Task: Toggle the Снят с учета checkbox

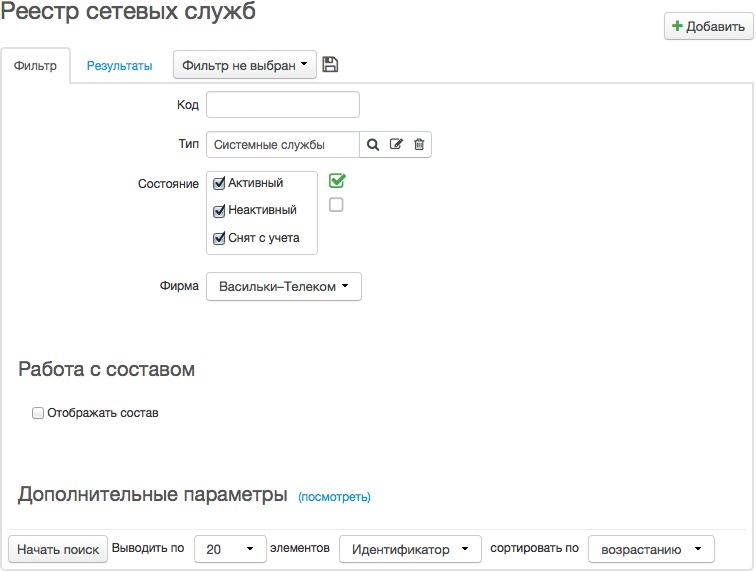Action: (x=219, y=239)
